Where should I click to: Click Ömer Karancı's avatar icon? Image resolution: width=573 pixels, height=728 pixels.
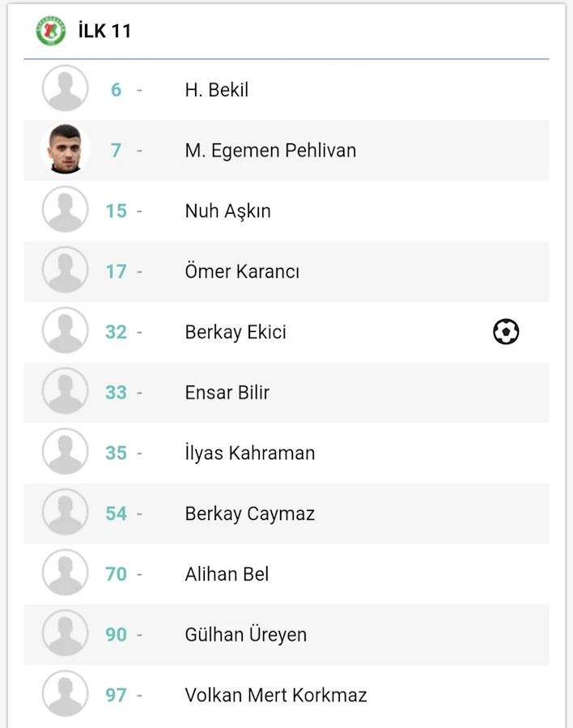(x=65, y=270)
